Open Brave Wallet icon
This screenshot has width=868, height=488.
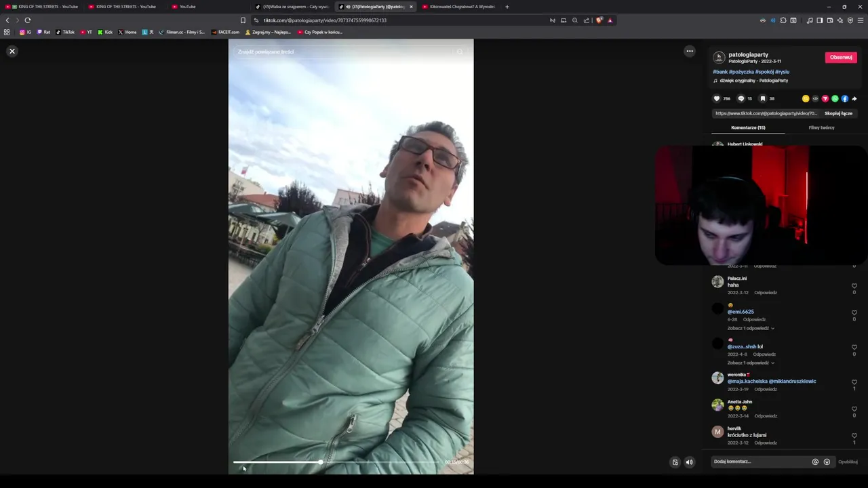(x=830, y=20)
